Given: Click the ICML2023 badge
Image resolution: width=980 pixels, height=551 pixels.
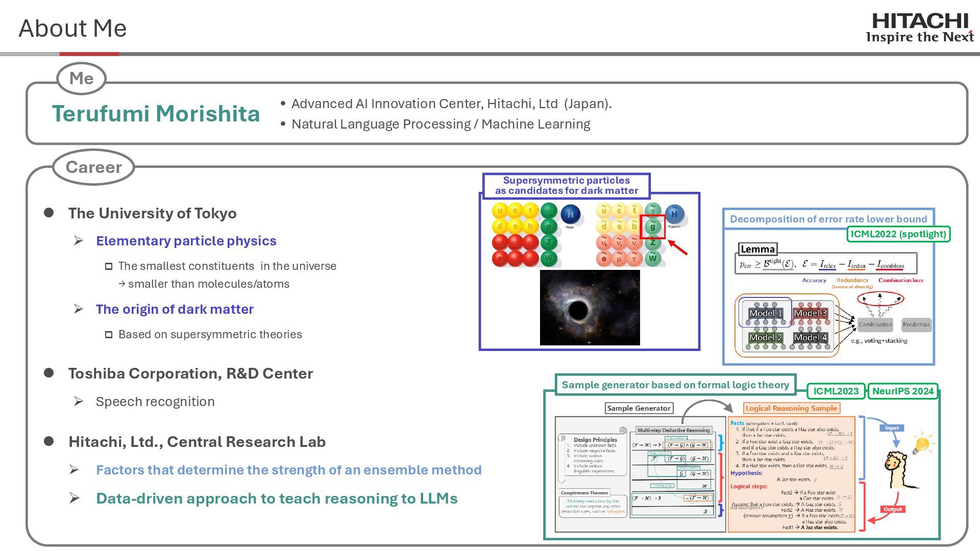Looking at the screenshot, I should tap(836, 391).
